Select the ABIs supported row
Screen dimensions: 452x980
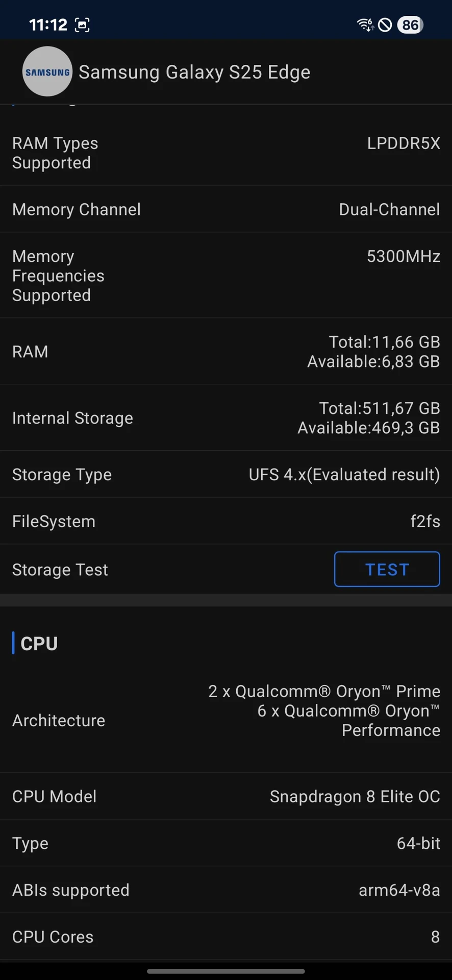click(x=226, y=890)
